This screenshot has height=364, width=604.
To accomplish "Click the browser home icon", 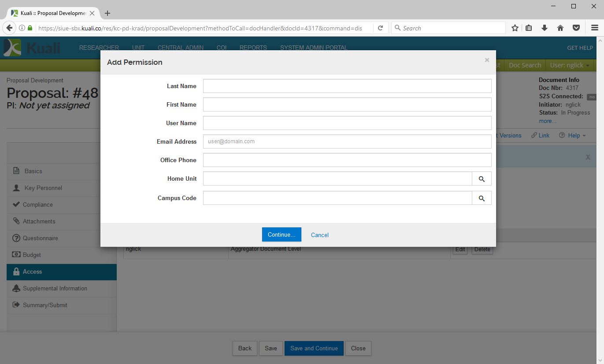I will pyautogui.click(x=560, y=28).
